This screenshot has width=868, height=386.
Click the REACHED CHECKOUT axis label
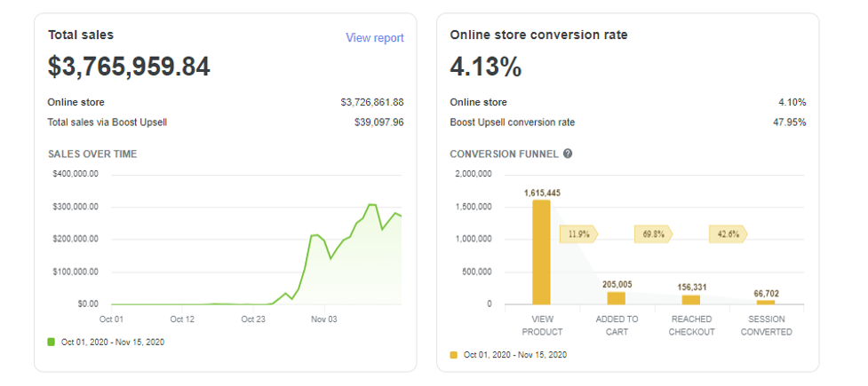[691, 326]
